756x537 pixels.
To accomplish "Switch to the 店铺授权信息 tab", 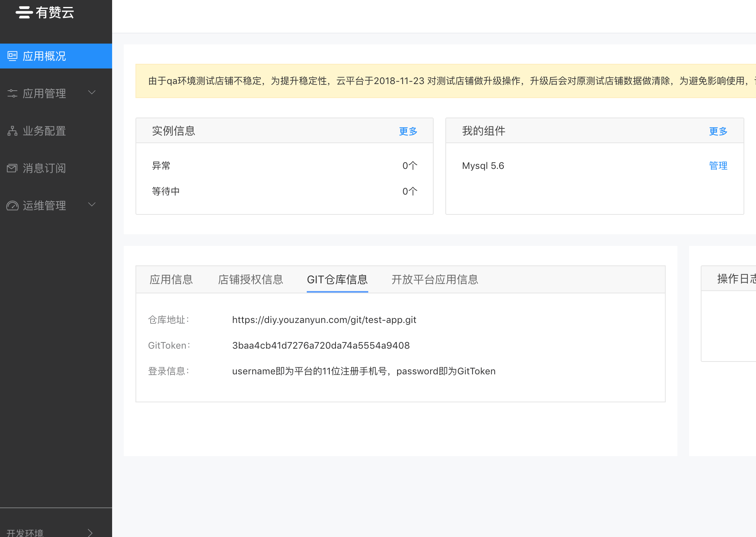I will [x=250, y=279].
